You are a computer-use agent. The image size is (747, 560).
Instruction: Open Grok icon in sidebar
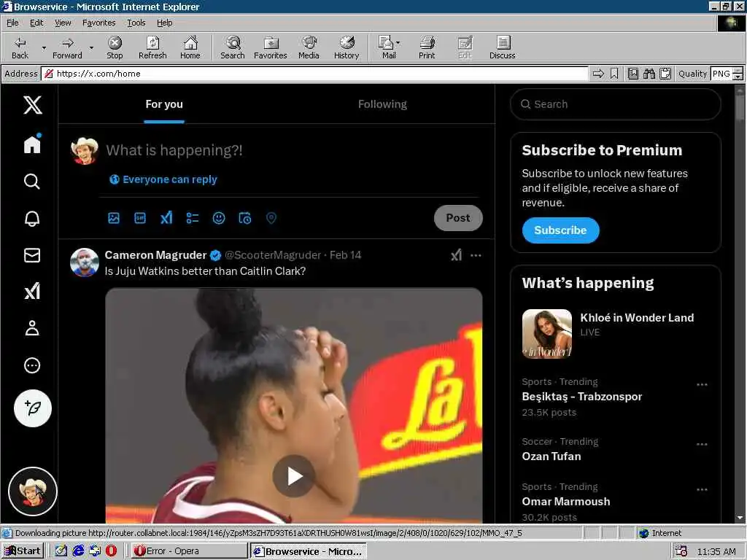[x=32, y=292]
